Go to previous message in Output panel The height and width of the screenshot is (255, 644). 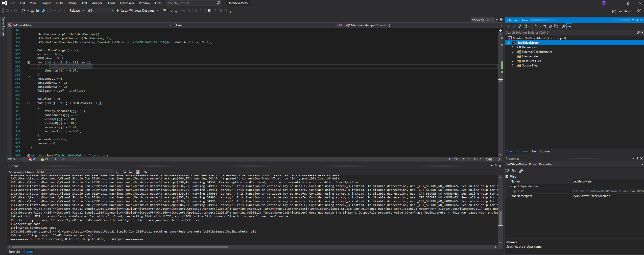[125, 172]
